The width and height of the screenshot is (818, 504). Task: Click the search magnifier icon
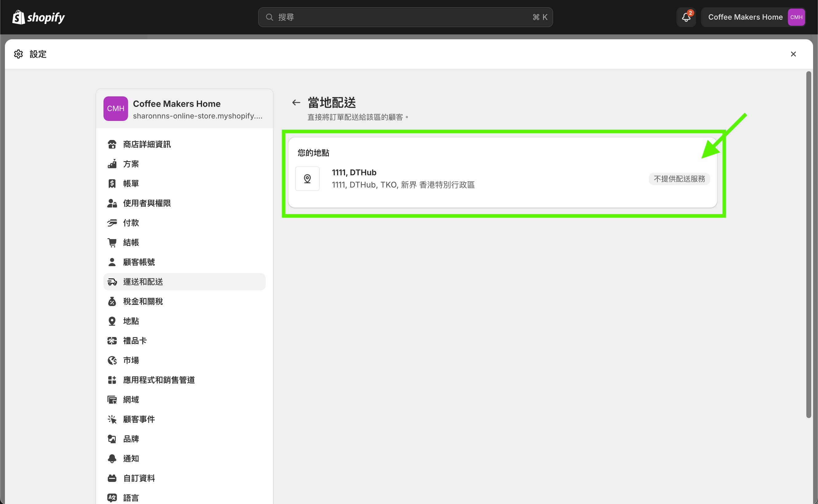(x=269, y=17)
